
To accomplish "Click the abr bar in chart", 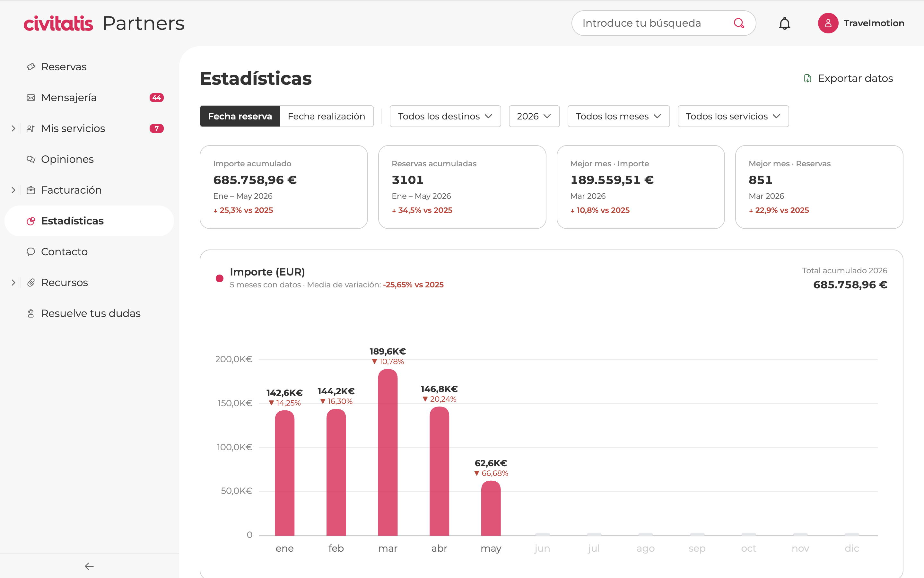I will pyautogui.click(x=439, y=471).
